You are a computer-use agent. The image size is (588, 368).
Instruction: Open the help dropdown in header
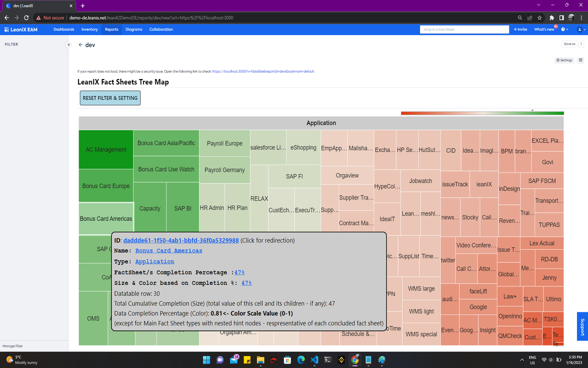[x=565, y=29]
